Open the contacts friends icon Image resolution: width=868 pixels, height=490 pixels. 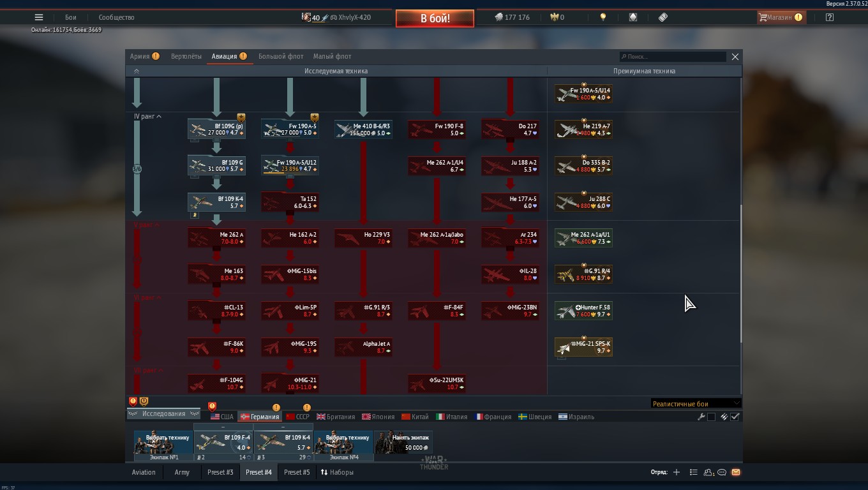(708, 472)
